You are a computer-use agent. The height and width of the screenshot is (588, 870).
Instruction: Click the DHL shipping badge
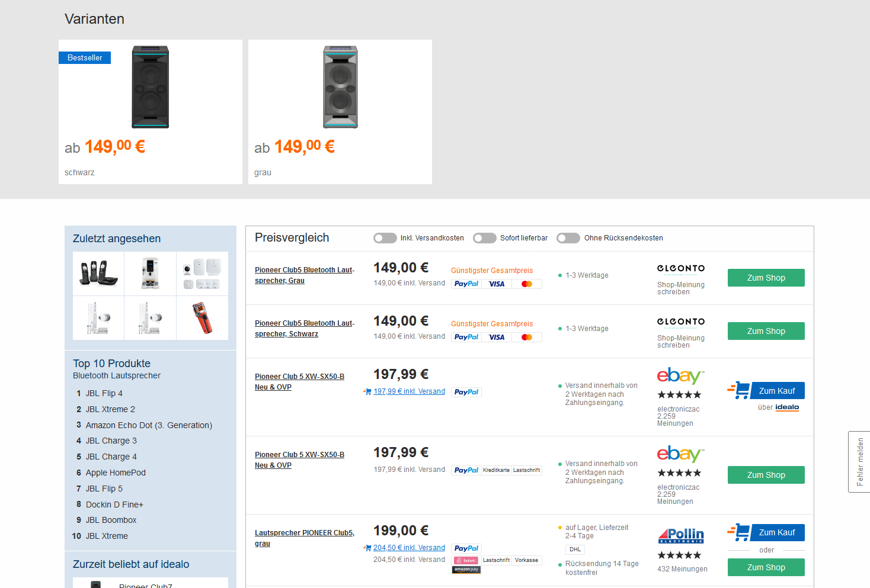575,550
